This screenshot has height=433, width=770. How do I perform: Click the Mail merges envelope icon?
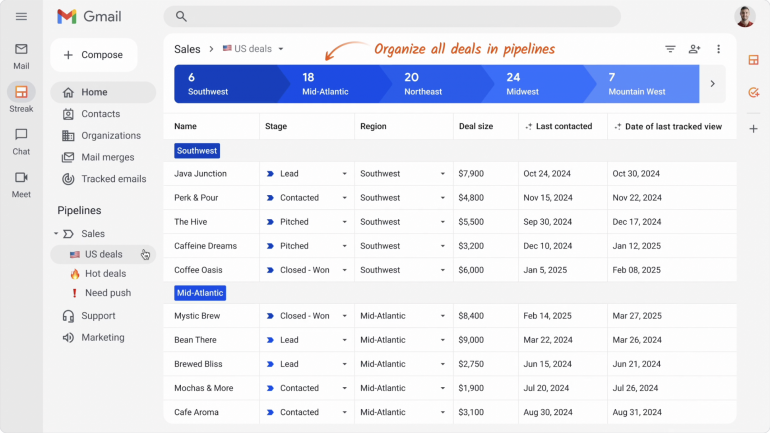(68, 157)
